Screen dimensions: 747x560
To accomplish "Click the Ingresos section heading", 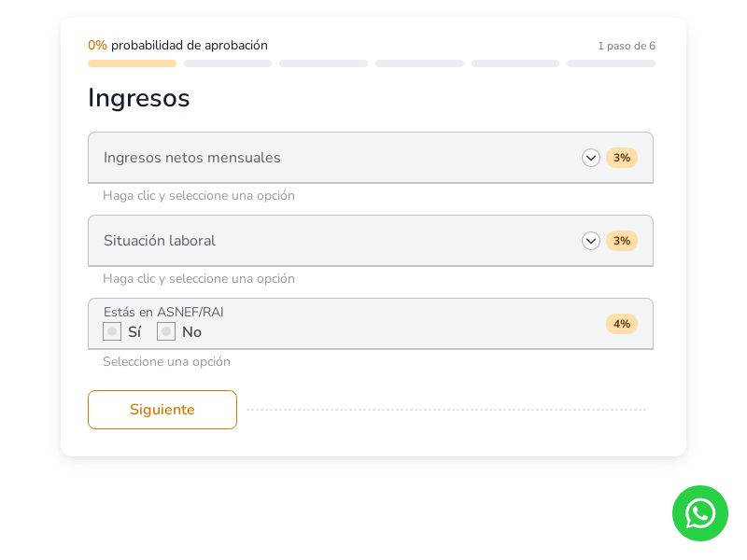I will point(138,98).
